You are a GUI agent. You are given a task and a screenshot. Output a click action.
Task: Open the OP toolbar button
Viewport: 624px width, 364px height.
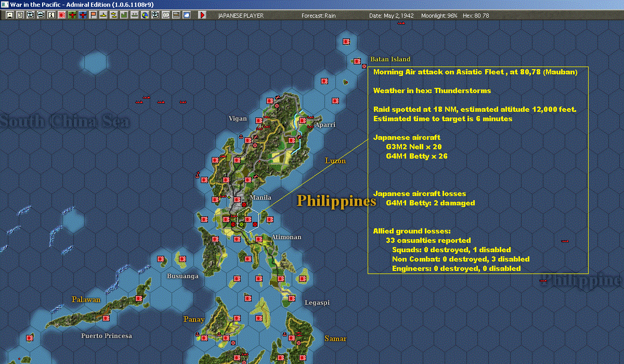coord(166,15)
